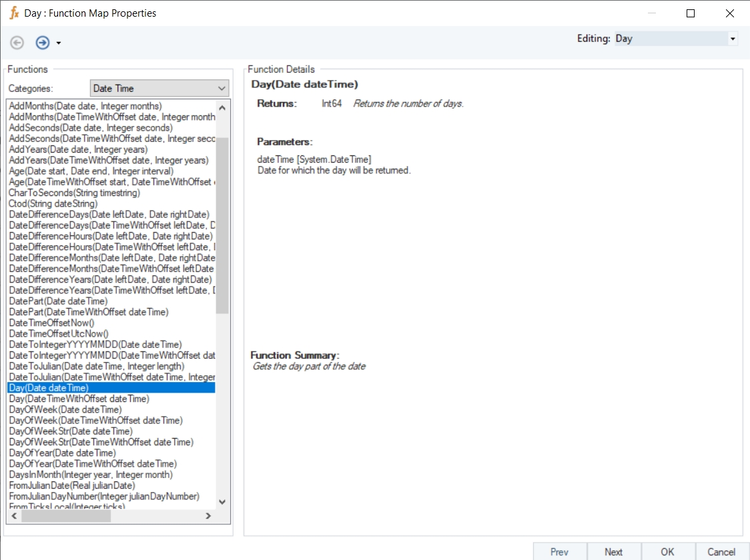Cancel the Function Map Properties dialog
The width and height of the screenshot is (750, 560).
click(721, 551)
